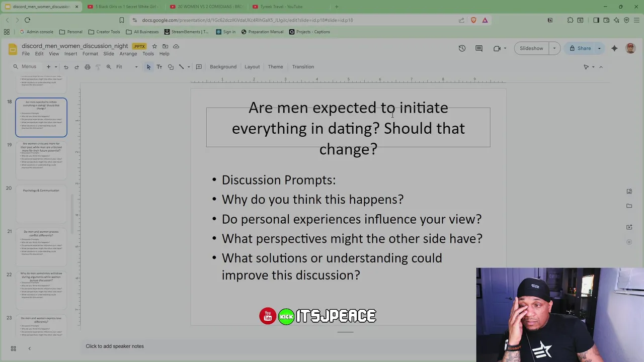644x362 pixels.
Task: Open the browser Extensions puzzle icon
Action: [570, 20]
